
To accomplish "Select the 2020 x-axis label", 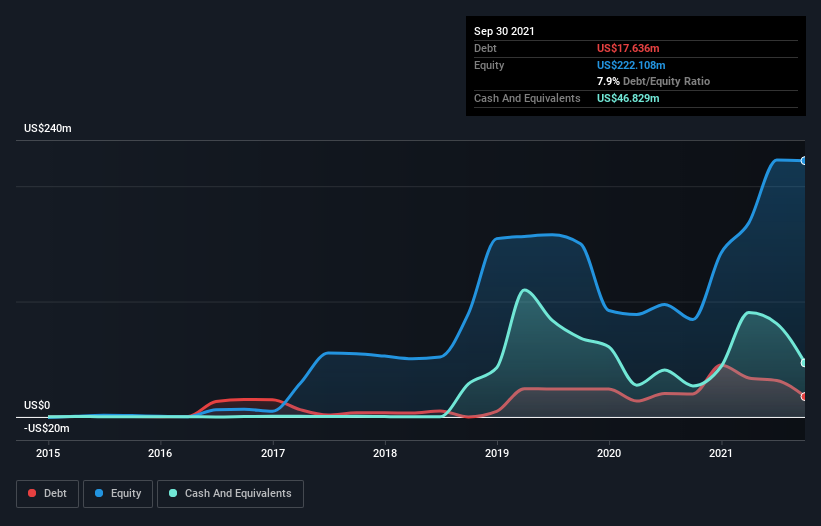I will (x=609, y=453).
